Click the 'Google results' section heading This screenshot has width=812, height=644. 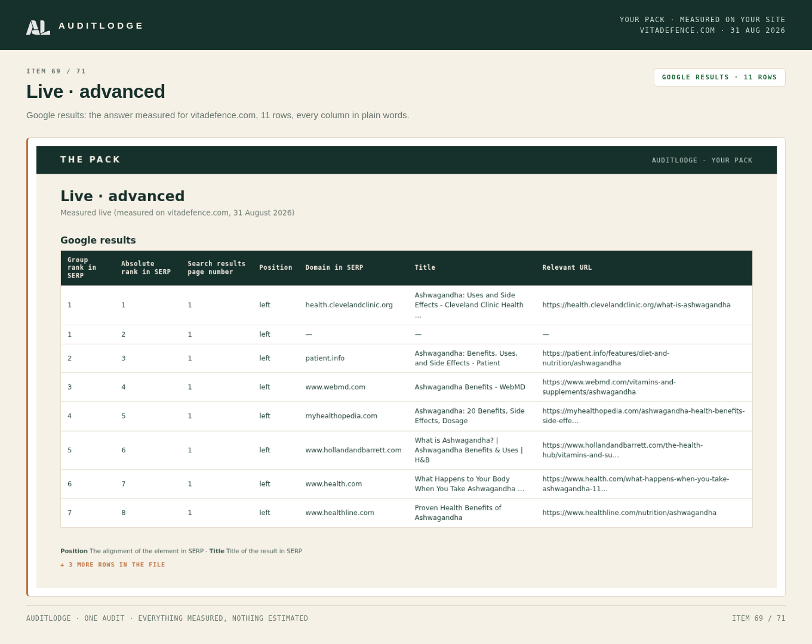(98, 241)
